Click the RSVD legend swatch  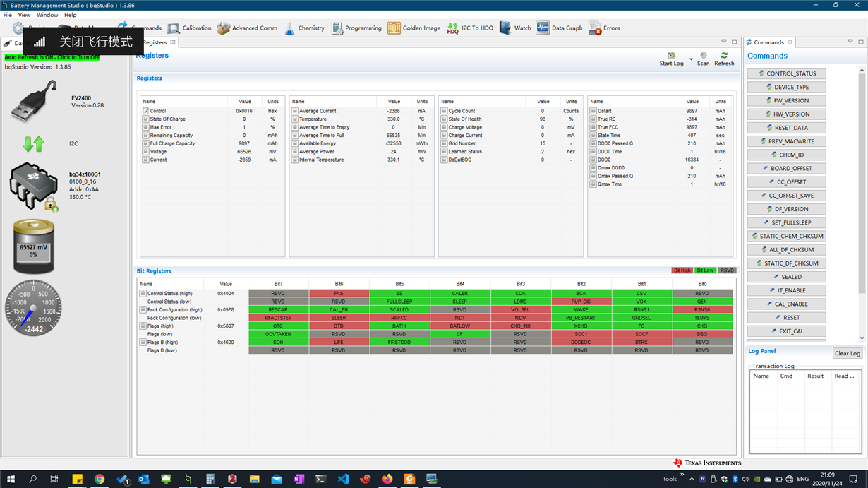click(727, 270)
